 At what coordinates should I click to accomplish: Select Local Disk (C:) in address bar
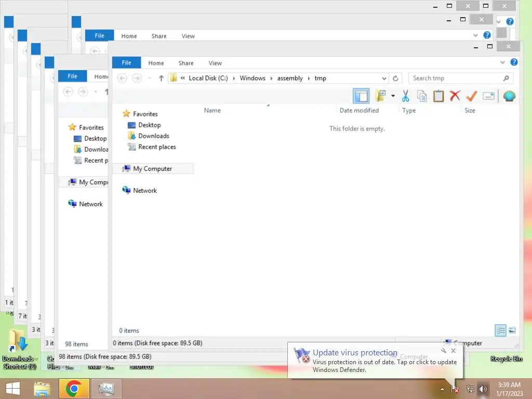(x=208, y=78)
